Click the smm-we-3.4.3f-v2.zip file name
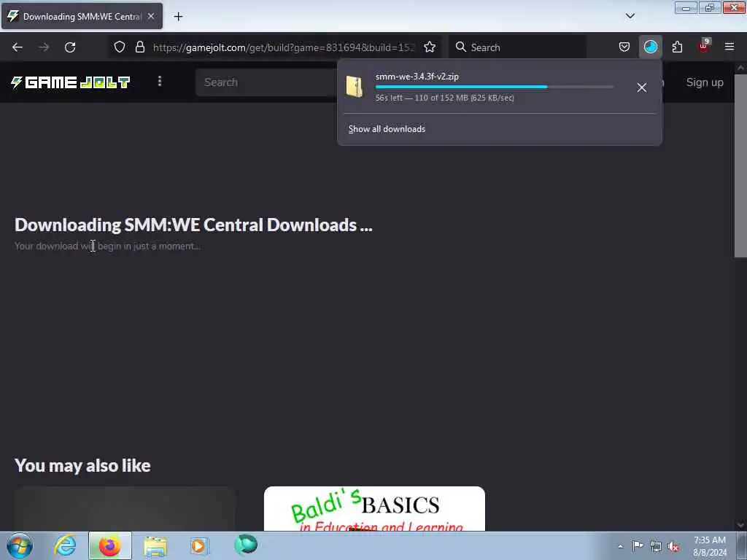Screen dimensions: 747x560 point(417,76)
